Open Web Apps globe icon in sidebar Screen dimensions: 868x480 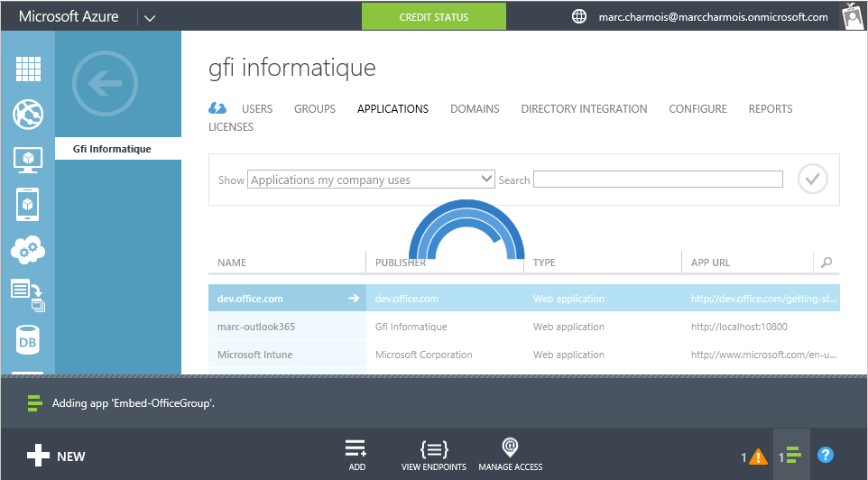[28, 115]
